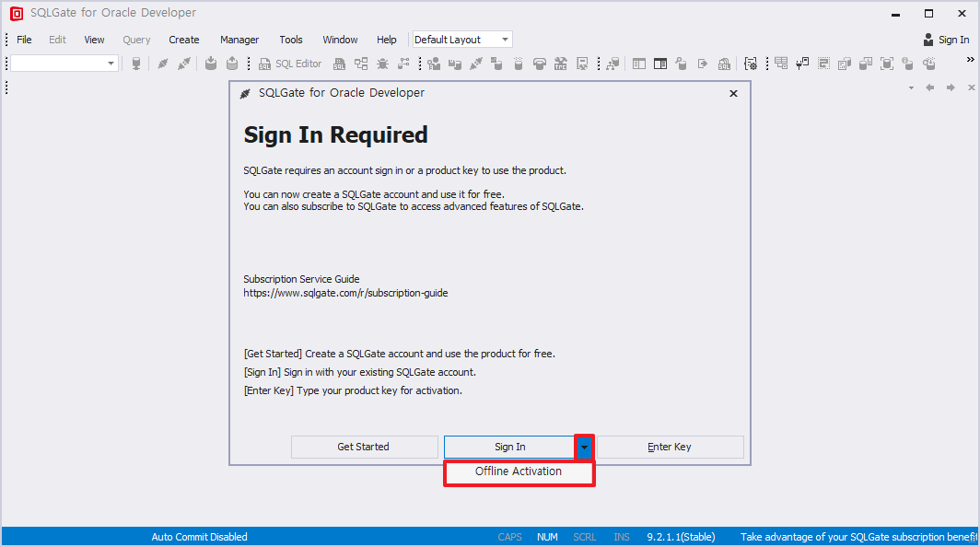The width and height of the screenshot is (980, 547).
Task: Open the Help menu
Action: click(x=386, y=40)
